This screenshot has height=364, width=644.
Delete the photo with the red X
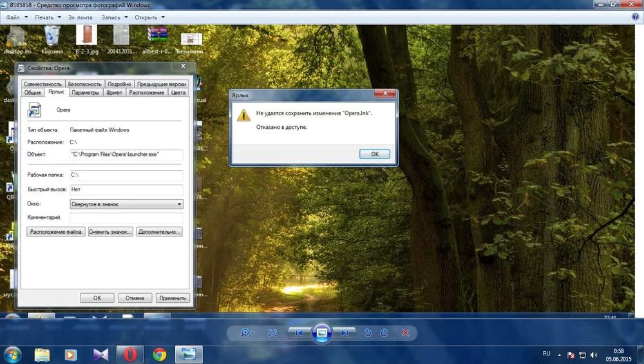tap(406, 332)
